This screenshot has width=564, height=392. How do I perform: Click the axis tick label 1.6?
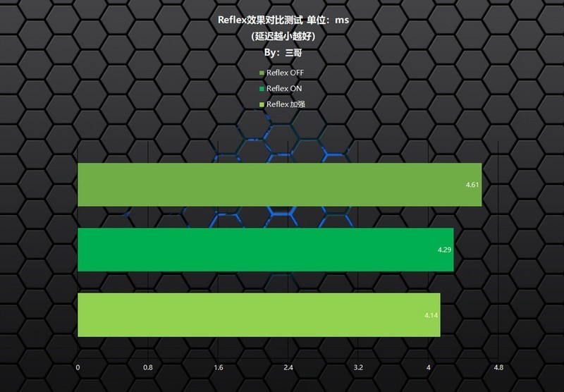(219, 367)
